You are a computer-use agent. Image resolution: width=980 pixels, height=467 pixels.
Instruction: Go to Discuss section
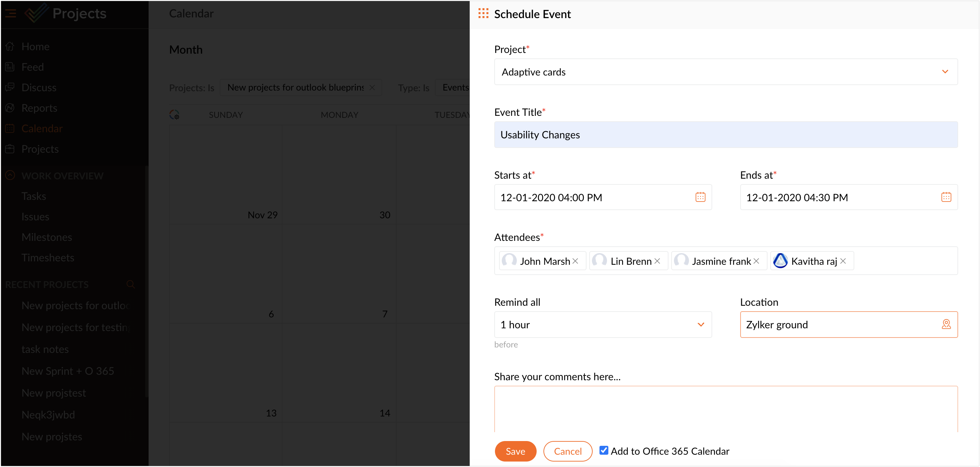point(39,87)
